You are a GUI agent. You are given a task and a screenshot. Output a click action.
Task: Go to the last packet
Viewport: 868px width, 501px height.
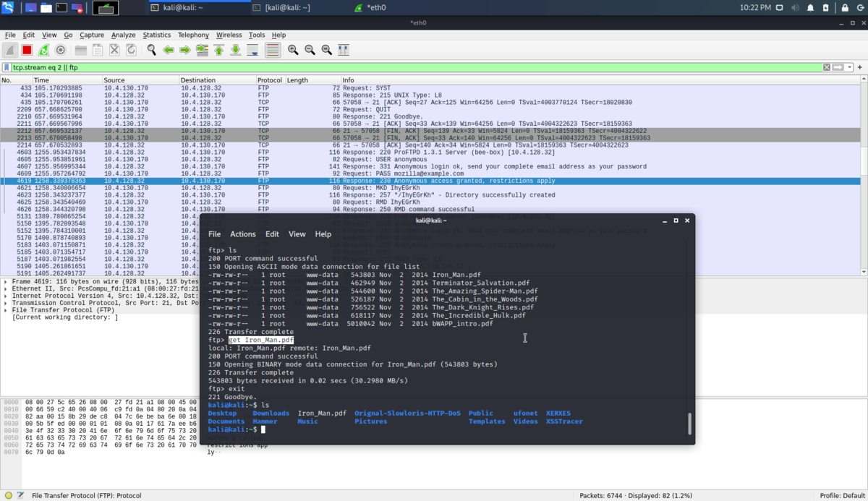pos(234,49)
